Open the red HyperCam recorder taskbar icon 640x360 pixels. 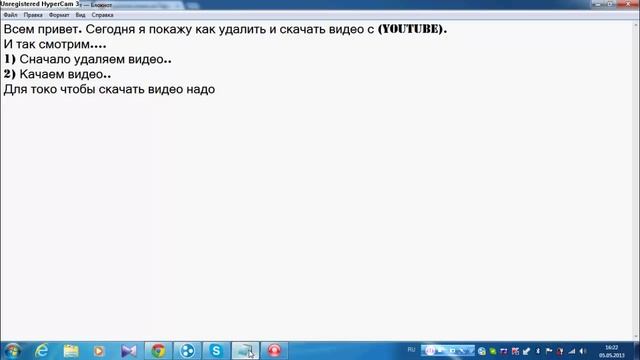(x=274, y=351)
